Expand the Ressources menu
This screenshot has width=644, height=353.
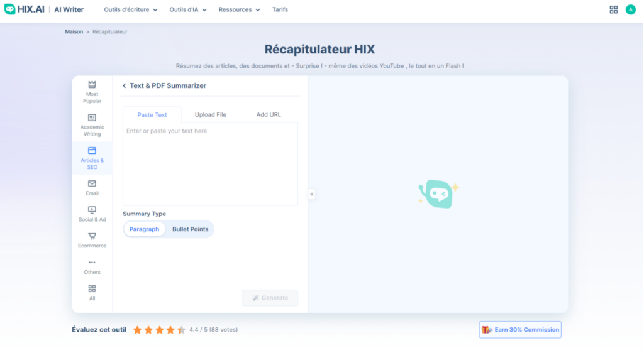click(x=240, y=9)
